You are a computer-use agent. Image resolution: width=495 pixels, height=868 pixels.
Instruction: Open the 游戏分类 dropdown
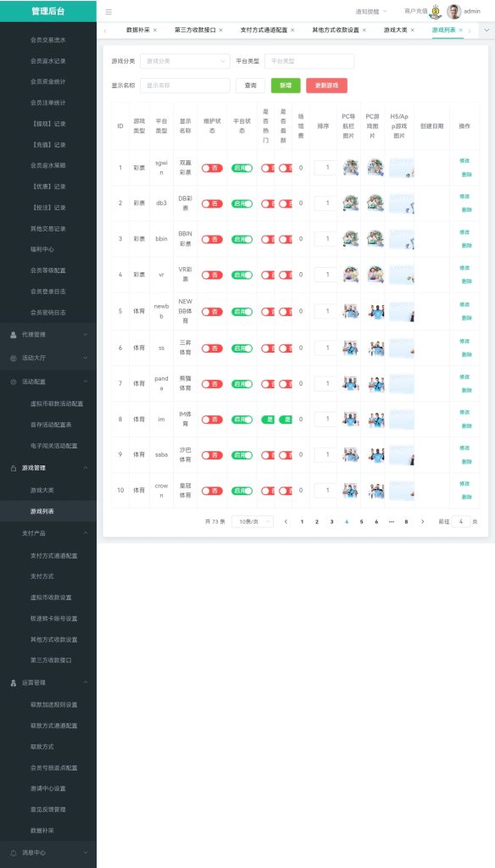[x=185, y=61]
